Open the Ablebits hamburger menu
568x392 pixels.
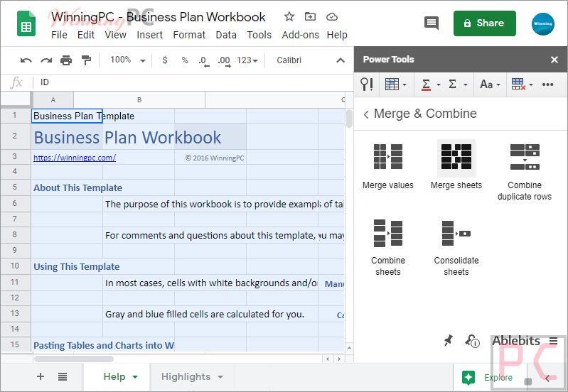click(553, 341)
